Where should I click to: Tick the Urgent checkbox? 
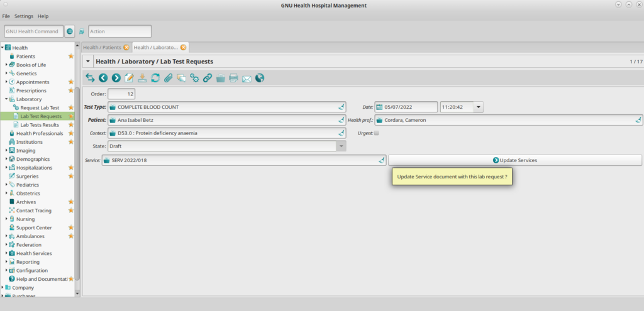[377, 133]
